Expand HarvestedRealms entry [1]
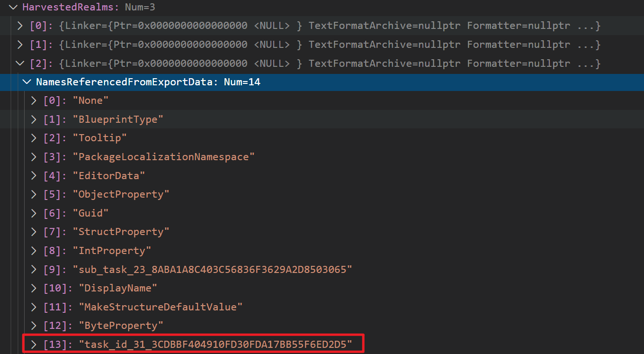Screen dimensions: 644x354 [20, 45]
